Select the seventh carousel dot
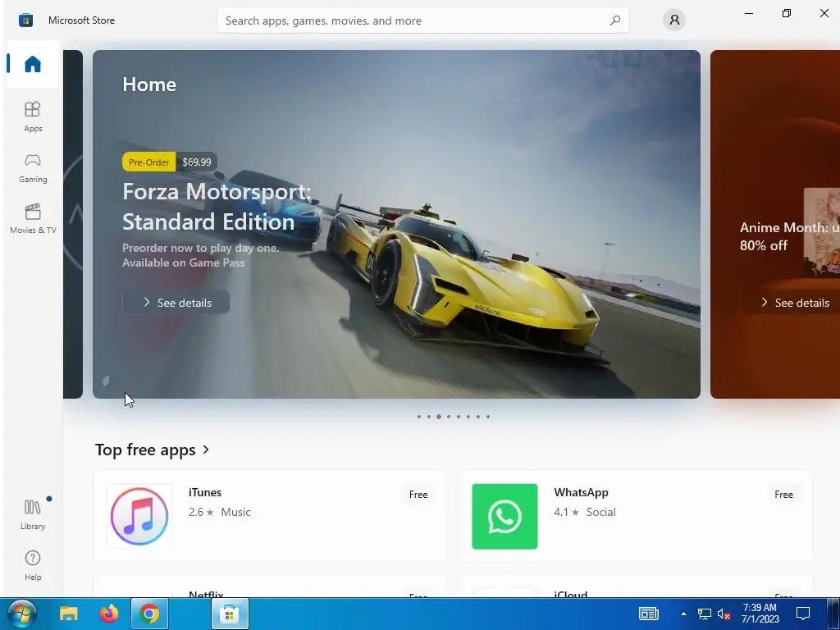The height and width of the screenshot is (630, 840). [478, 417]
